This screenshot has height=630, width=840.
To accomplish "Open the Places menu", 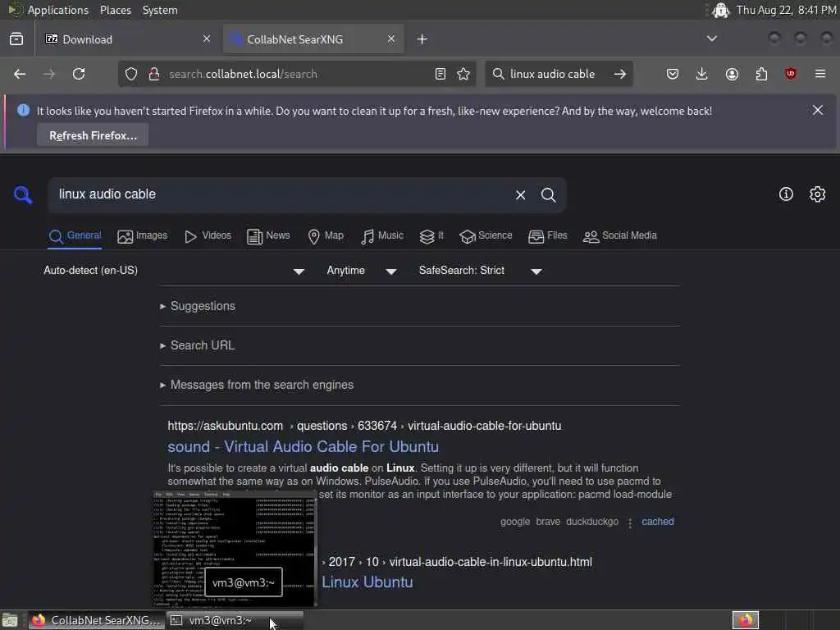I will 116,10.
